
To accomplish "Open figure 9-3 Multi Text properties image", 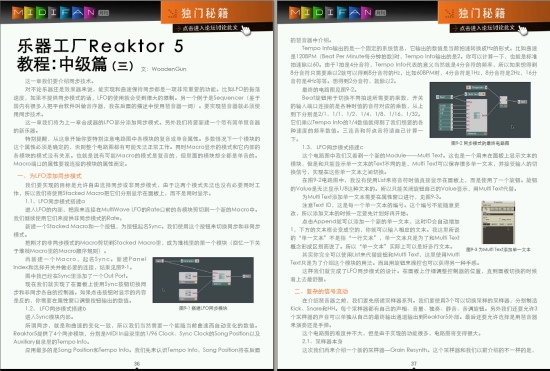I will click(x=498, y=222).
